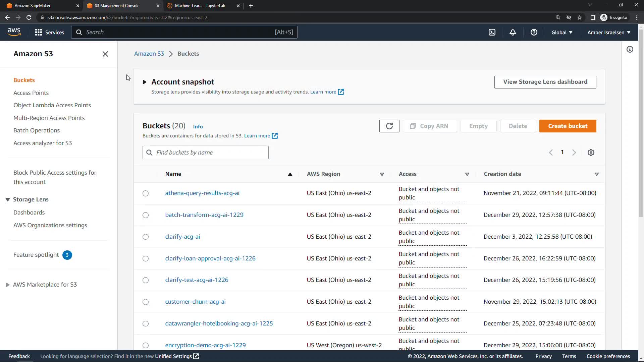Select athena-query-results-acg-ai bucket radio button
Viewport: 644px width, 362px height.
[145, 193]
